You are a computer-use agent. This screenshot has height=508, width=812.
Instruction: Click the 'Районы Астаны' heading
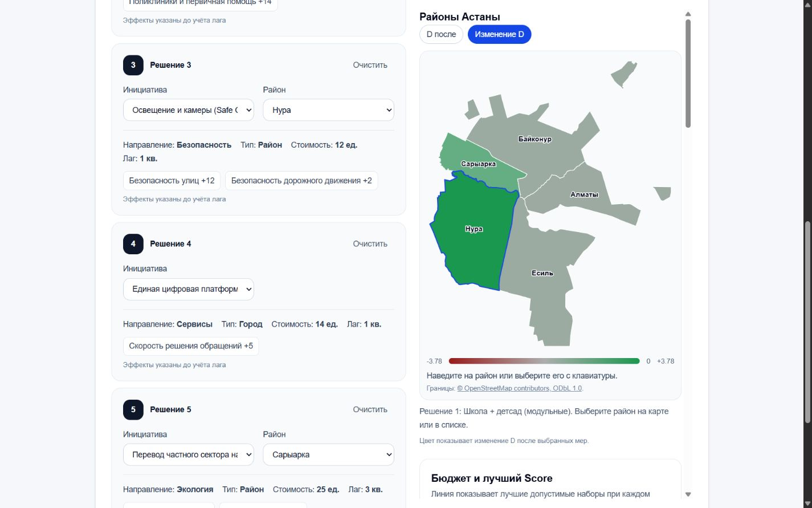460,17
